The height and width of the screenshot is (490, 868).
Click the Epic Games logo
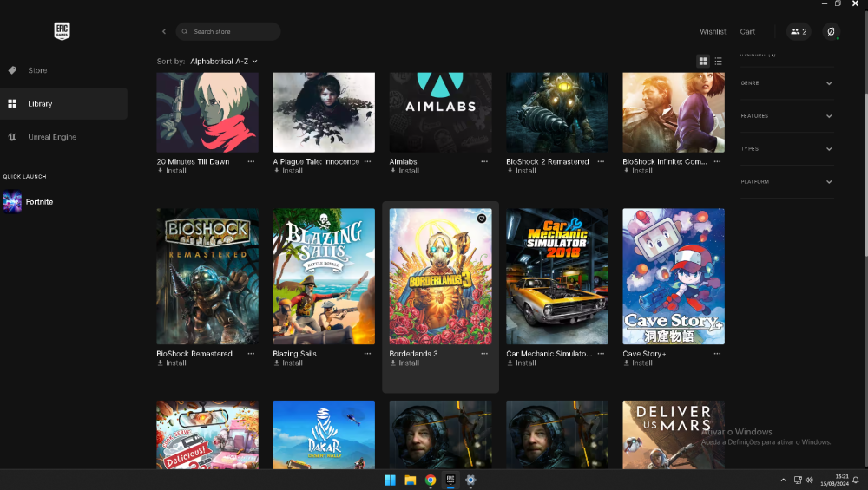(x=62, y=31)
